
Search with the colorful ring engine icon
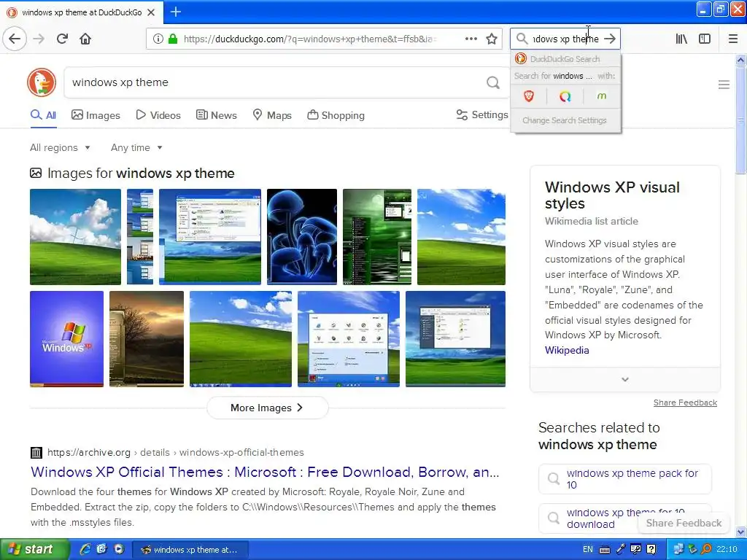click(565, 97)
